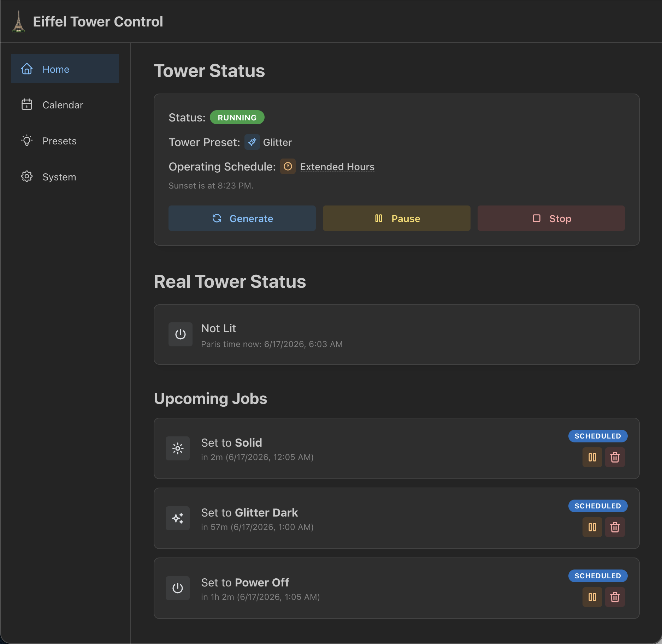Click the power icon beside Not Lit
This screenshot has width=662, height=644.
click(x=181, y=334)
